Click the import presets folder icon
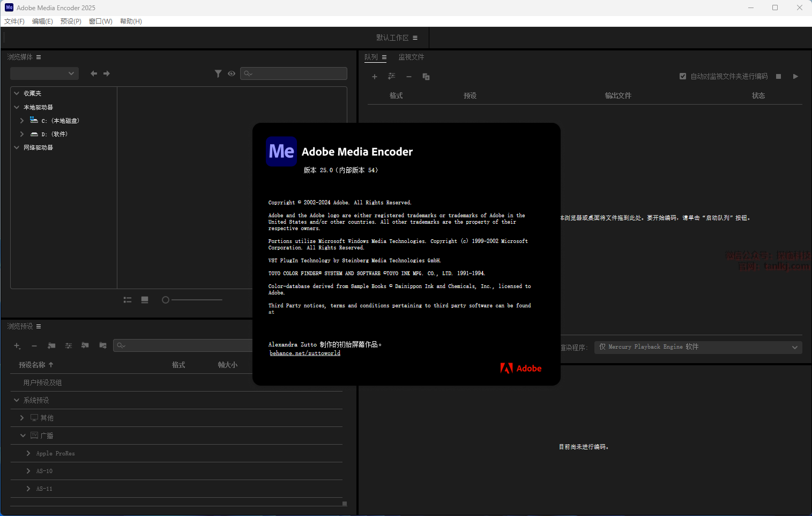Viewport: 812px width, 516px height. [85, 346]
